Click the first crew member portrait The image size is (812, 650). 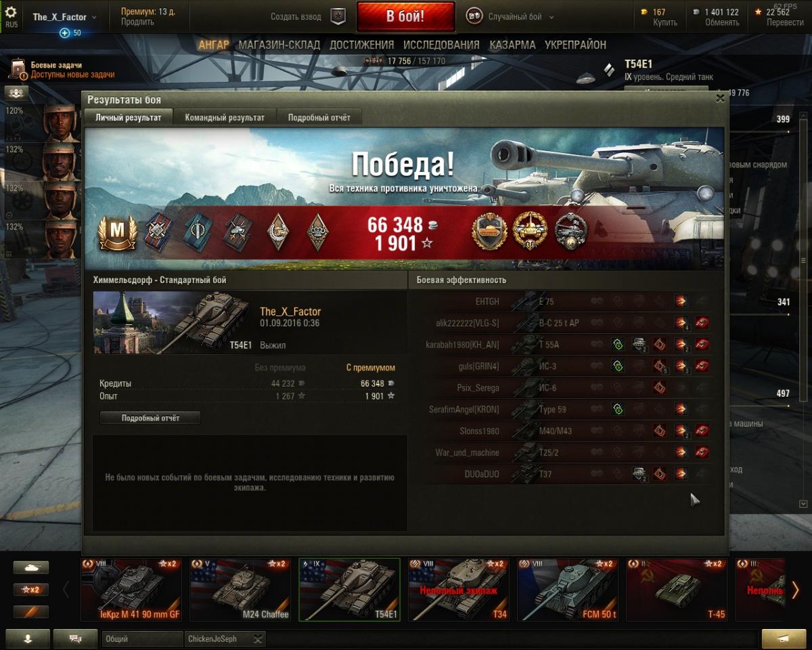click(60, 122)
